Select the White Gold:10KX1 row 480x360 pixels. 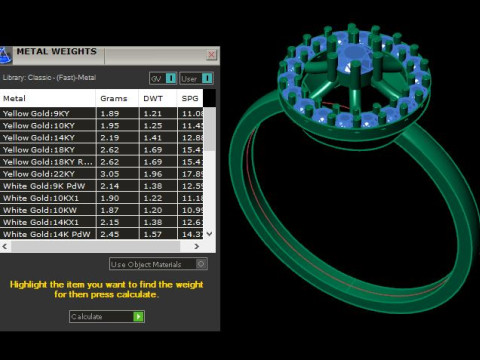tap(101, 198)
